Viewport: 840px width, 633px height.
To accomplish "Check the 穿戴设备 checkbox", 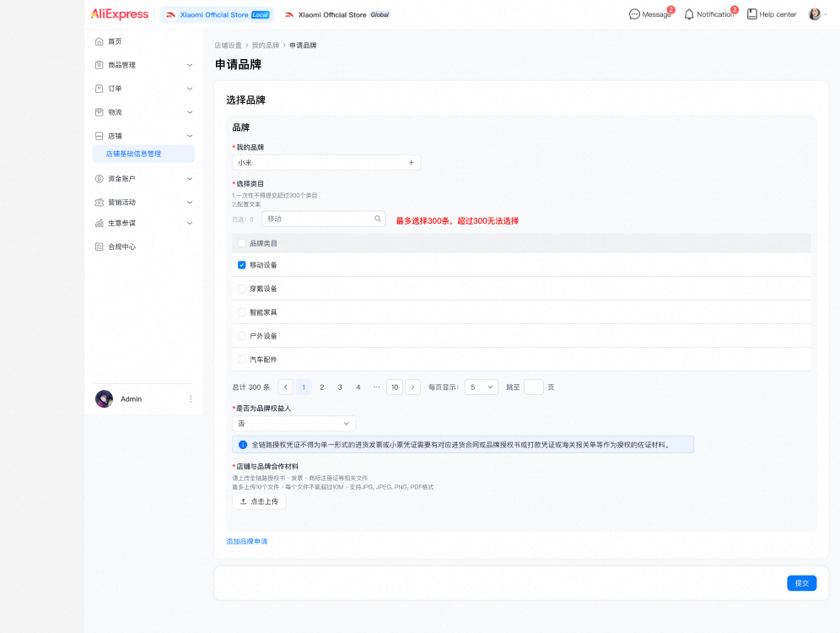I will [x=242, y=289].
